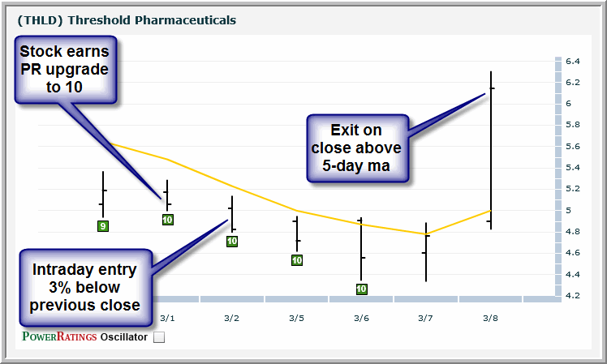
Task: Click the PowerRating 10 badge above 3/6
Action: coord(361,289)
